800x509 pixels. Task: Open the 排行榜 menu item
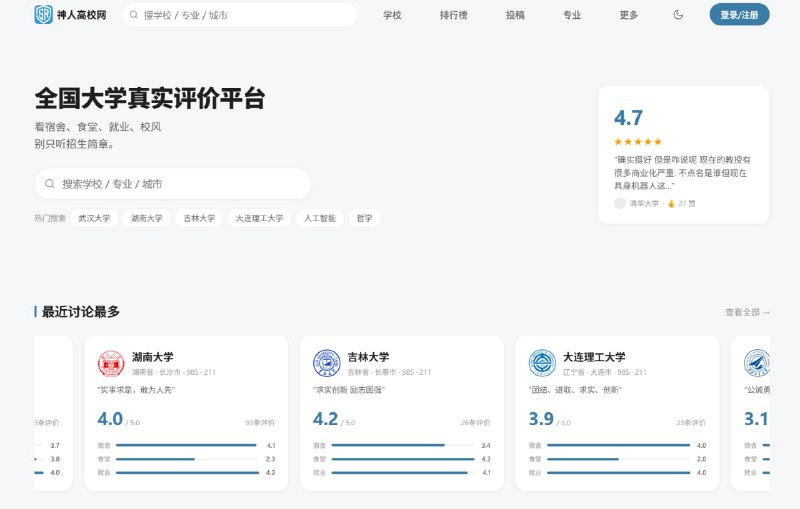tap(454, 15)
